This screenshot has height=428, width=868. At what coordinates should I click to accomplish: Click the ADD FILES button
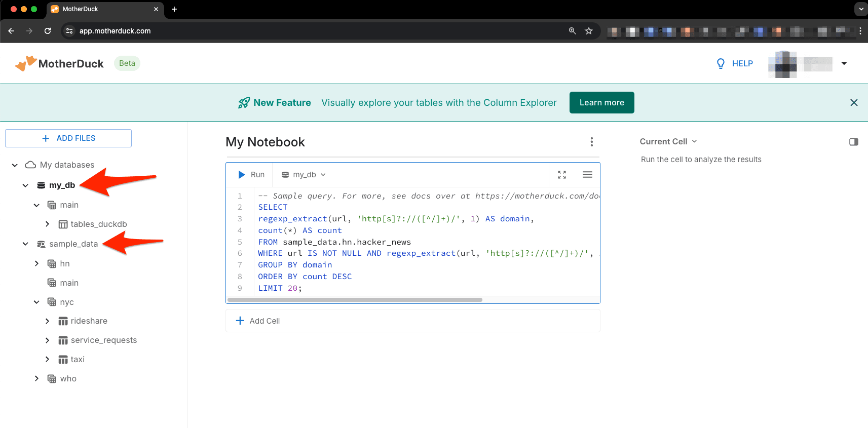click(x=68, y=138)
